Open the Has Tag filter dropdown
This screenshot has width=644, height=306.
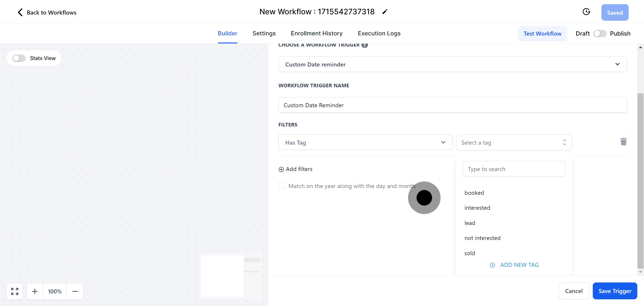(365, 142)
